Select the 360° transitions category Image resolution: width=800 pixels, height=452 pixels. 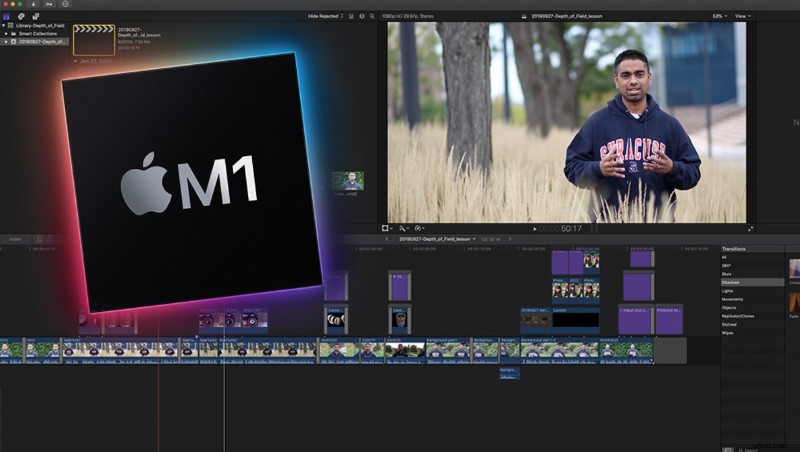point(727,265)
